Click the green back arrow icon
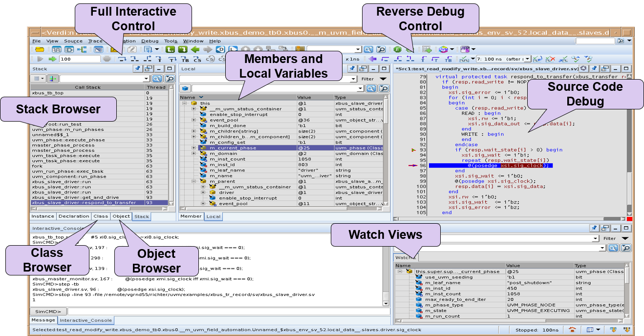644x336 pixels. (x=195, y=49)
